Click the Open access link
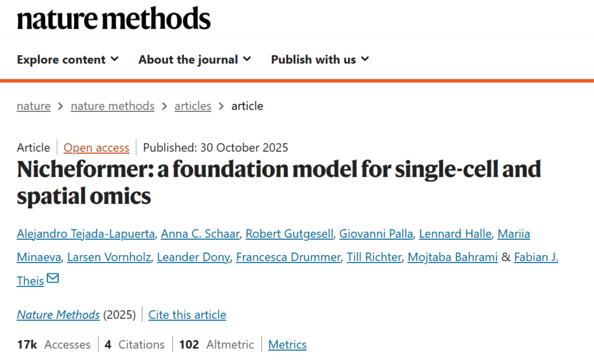Screen dimensions: 594x364 point(96,148)
